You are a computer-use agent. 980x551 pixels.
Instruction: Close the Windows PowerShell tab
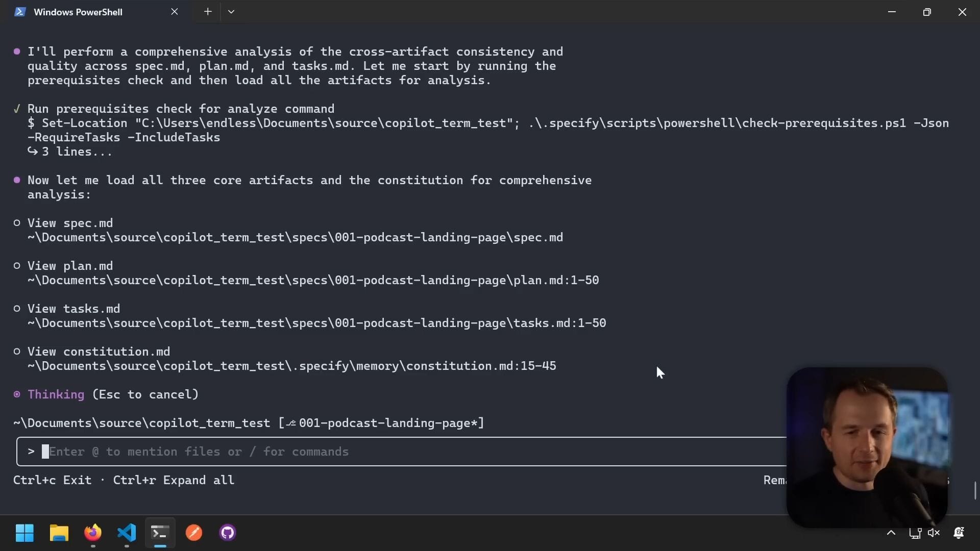tap(175, 12)
